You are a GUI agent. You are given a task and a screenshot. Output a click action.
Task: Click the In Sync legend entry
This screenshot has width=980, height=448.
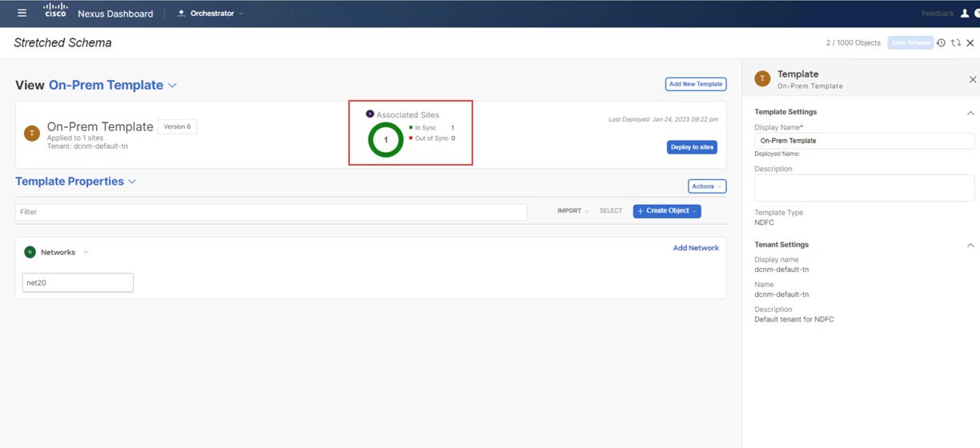[x=431, y=128]
